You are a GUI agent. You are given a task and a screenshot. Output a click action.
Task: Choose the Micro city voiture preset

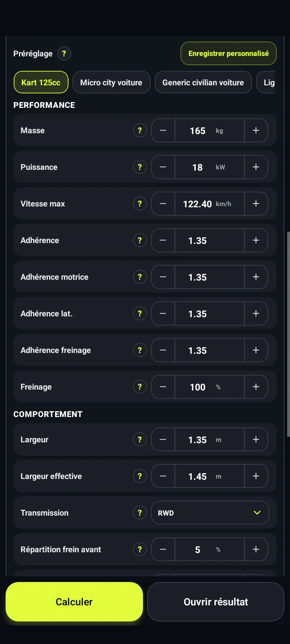point(111,83)
